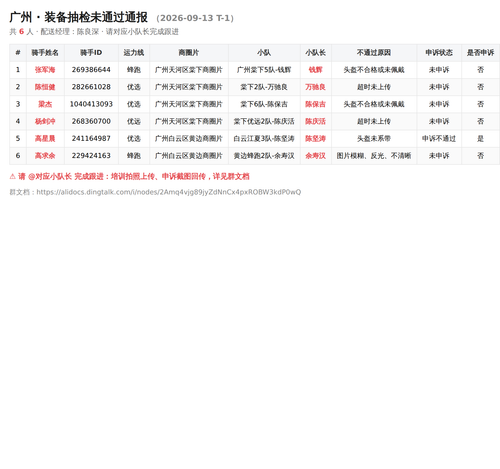The height and width of the screenshot is (469, 500).
Task: Click team cell 棠下6队-陈保吉
Action: pyautogui.click(x=264, y=104)
